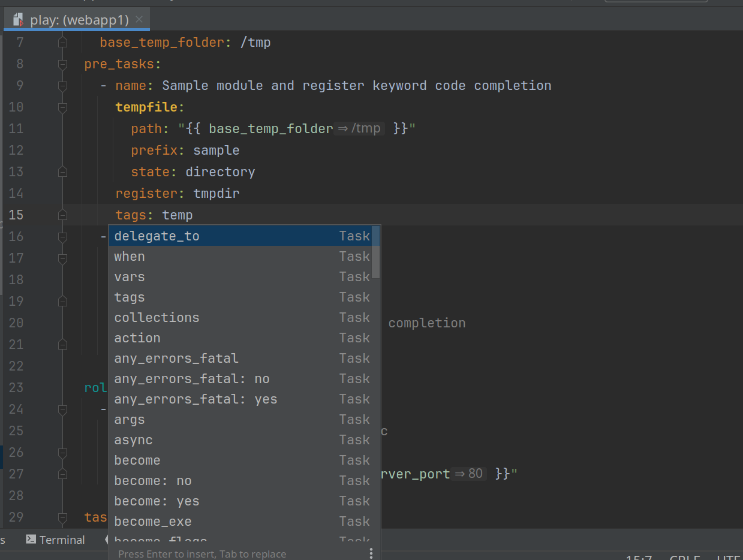Select the 'async' completion item
The width and height of the screenshot is (743, 560).
click(x=240, y=440)
